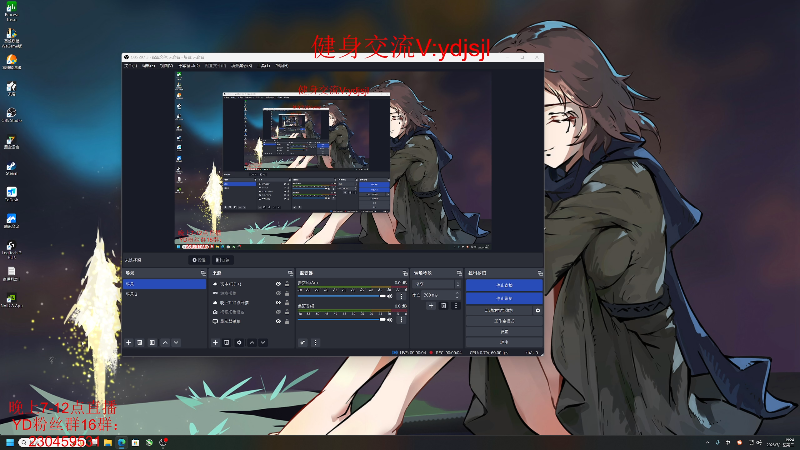Open Filters button above the docks
Image resolution: width=800 pixels, height=450 pixels.
tap(222, 260)
